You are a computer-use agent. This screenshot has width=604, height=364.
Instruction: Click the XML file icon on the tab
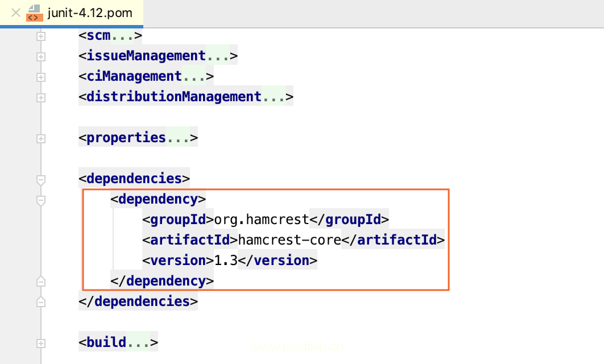click(x=35, y=13)
